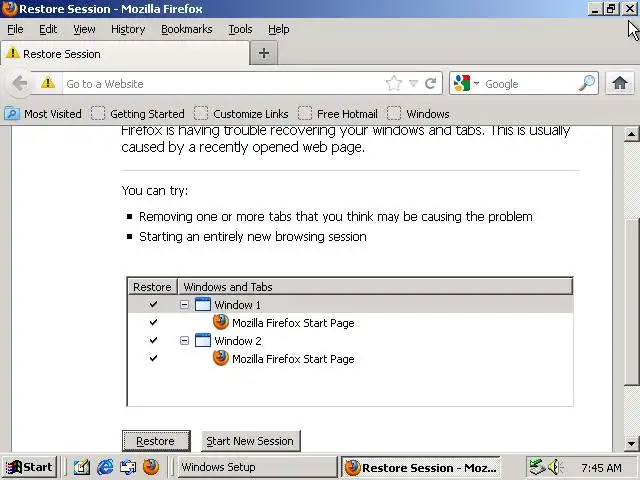Click the Google search engine icon

click(462, 84)
